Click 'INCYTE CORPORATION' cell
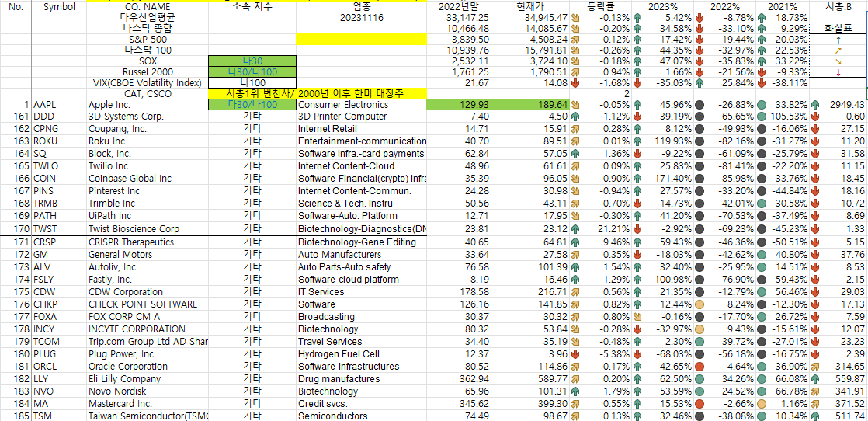868x421 pixels. 148,329
